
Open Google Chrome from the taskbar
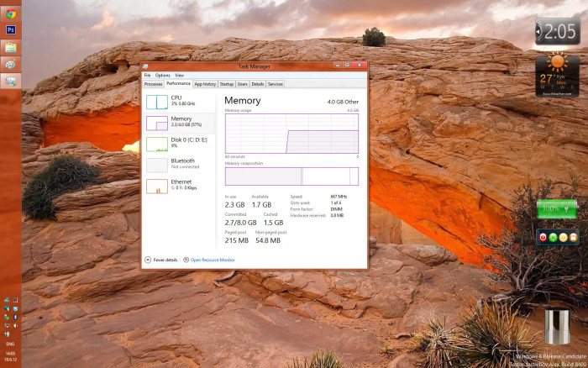pyautogui.click(x=10, y=13)
